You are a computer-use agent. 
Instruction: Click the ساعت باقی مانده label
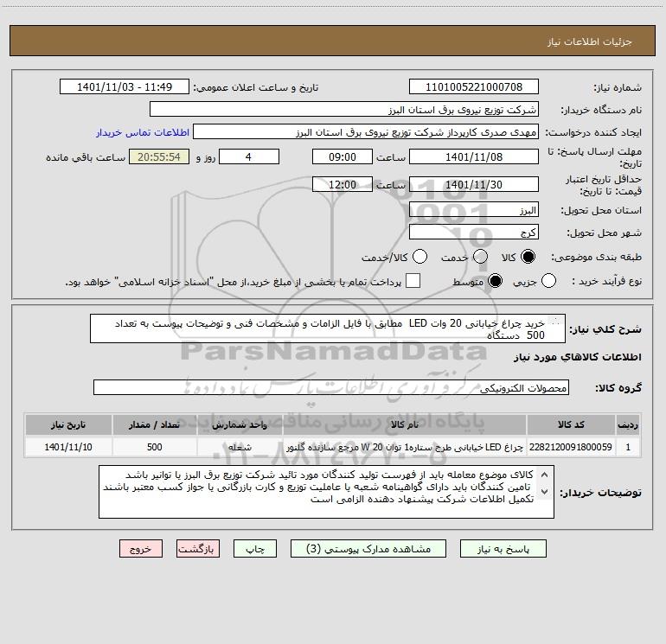[86, 157]
